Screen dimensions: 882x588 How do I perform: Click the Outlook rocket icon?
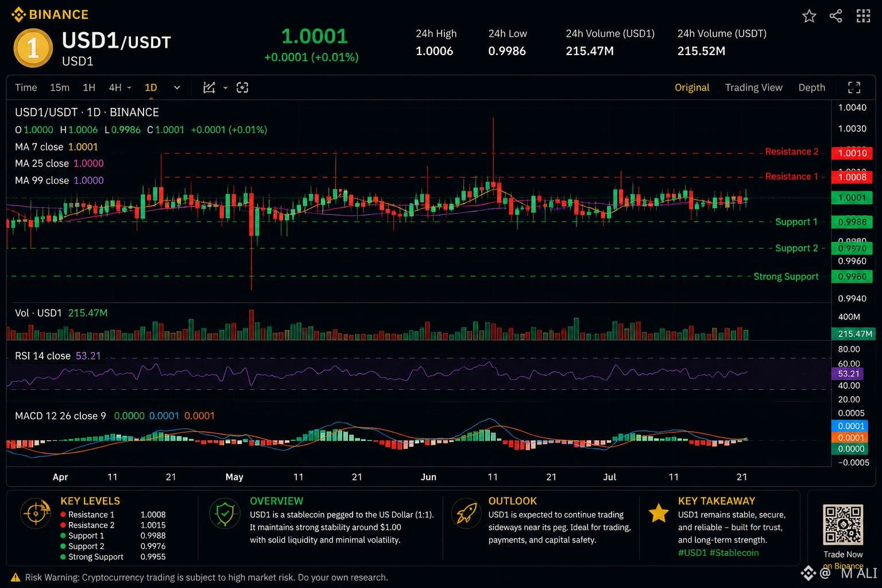coord(466,513)
